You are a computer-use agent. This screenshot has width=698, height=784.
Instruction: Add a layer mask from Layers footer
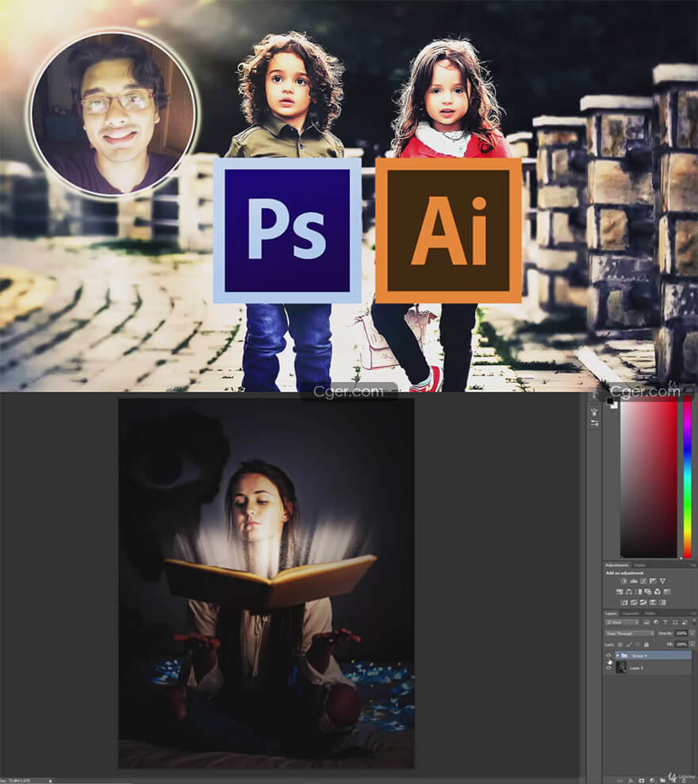[x=642, y=780]
